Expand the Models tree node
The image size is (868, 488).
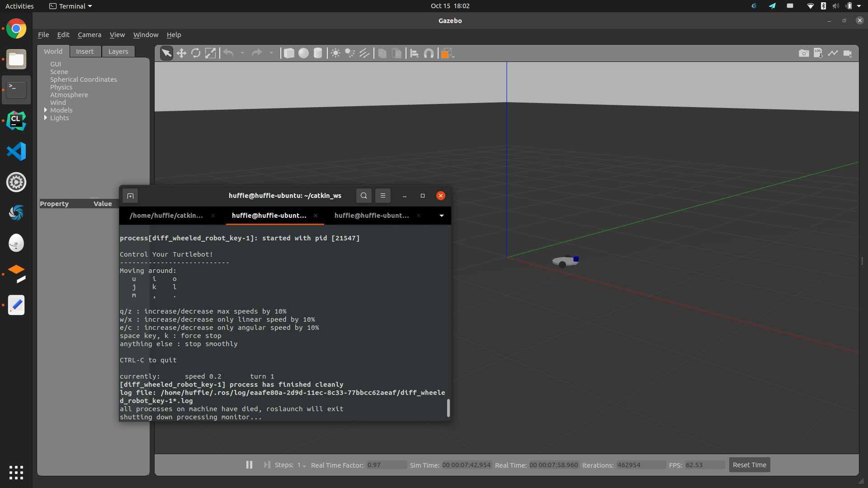tap(46, 110)
